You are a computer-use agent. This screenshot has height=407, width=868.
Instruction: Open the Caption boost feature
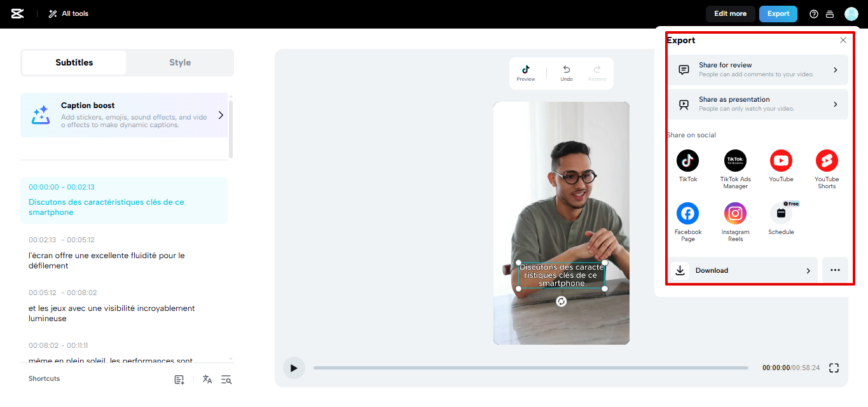pyautogui.click(x=124, y=115)
